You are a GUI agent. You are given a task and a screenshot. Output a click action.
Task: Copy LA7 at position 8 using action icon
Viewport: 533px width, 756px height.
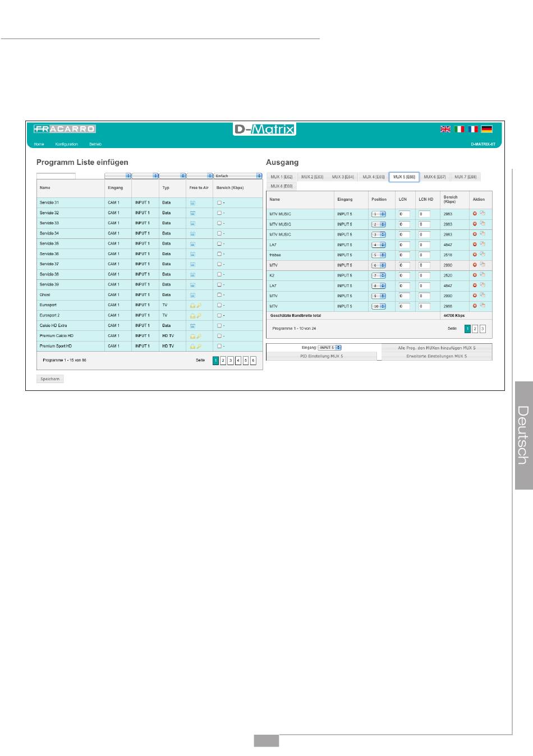(x=483, y=285)
